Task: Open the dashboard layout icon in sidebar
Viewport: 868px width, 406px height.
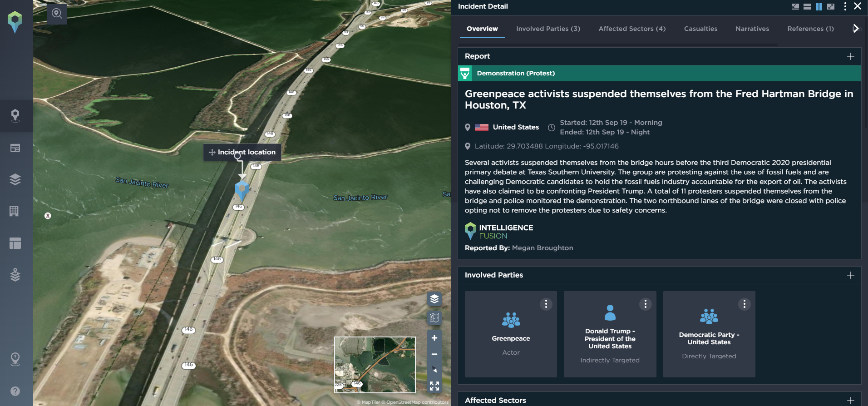Action: (x=15, y=243)
